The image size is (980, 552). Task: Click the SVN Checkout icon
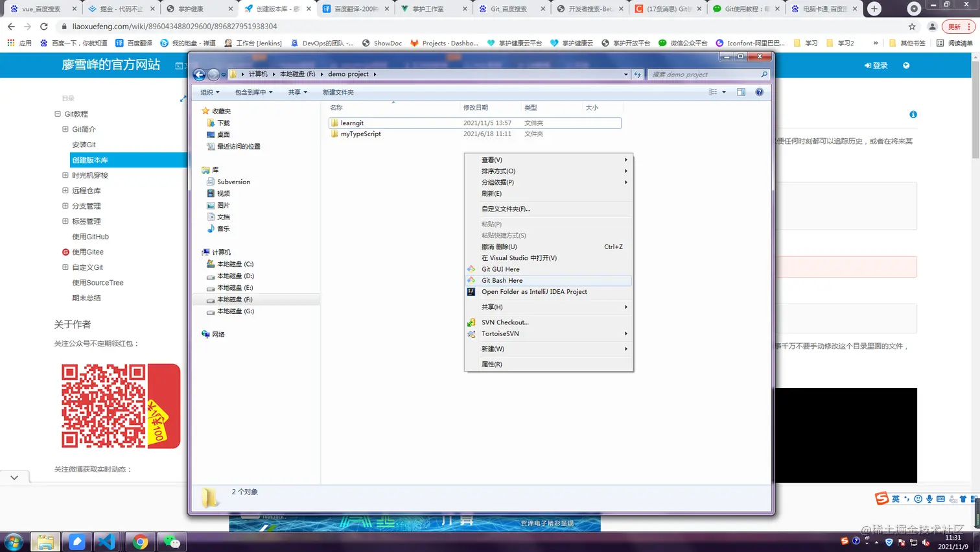point(471,322)
